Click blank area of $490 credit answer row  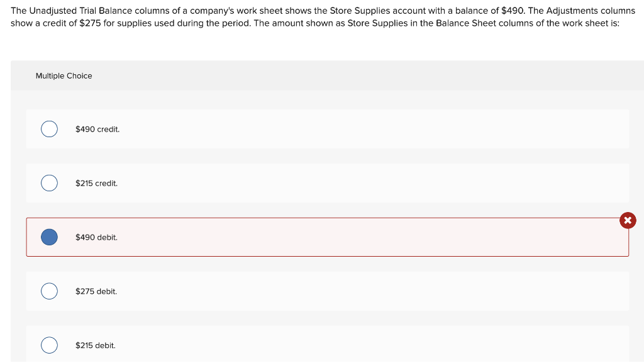[370, 129]
